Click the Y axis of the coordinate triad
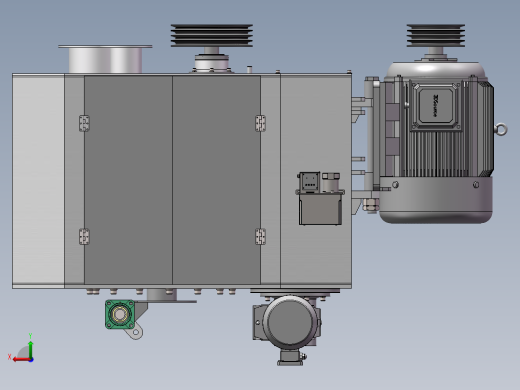This screenshot has width=520, height=390. pos(31,349)
